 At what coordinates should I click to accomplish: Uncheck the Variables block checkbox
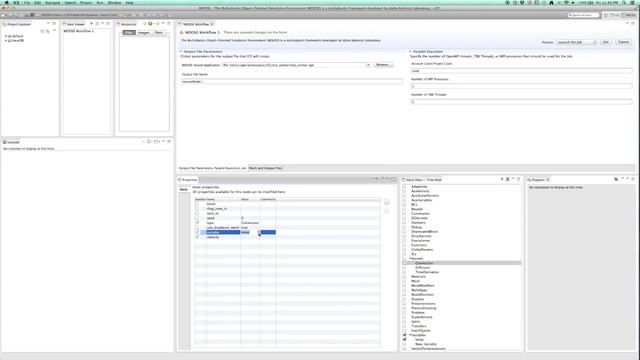pyautogui.click(x=404, y=335)
